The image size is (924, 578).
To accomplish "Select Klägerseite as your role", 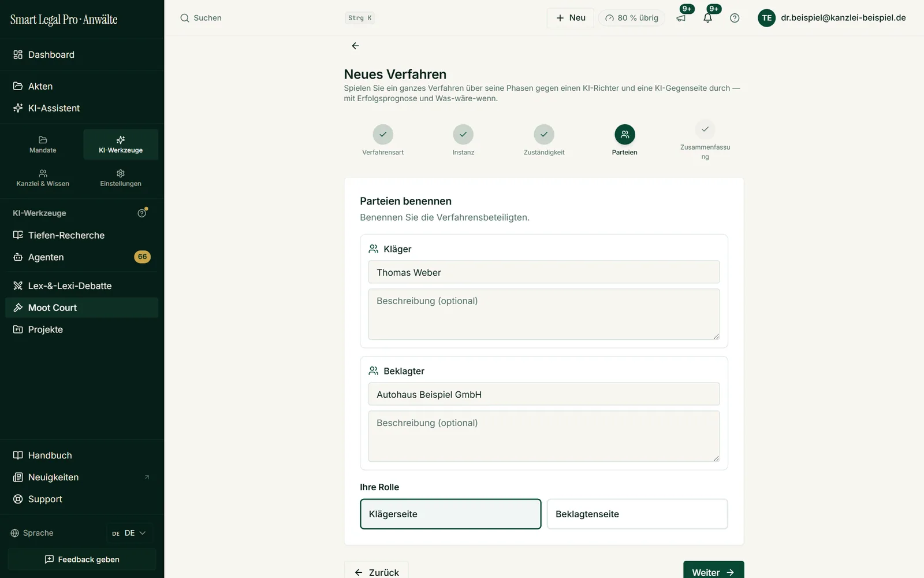I will 450,514.
